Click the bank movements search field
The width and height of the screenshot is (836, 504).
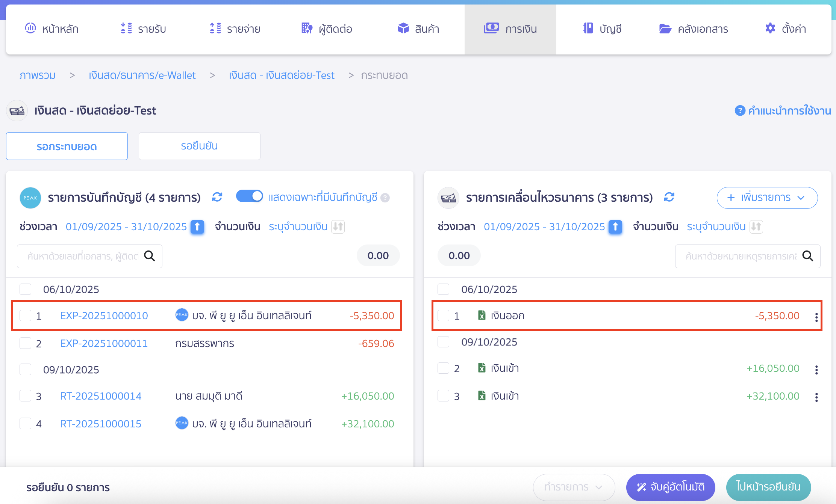point(741,256)
